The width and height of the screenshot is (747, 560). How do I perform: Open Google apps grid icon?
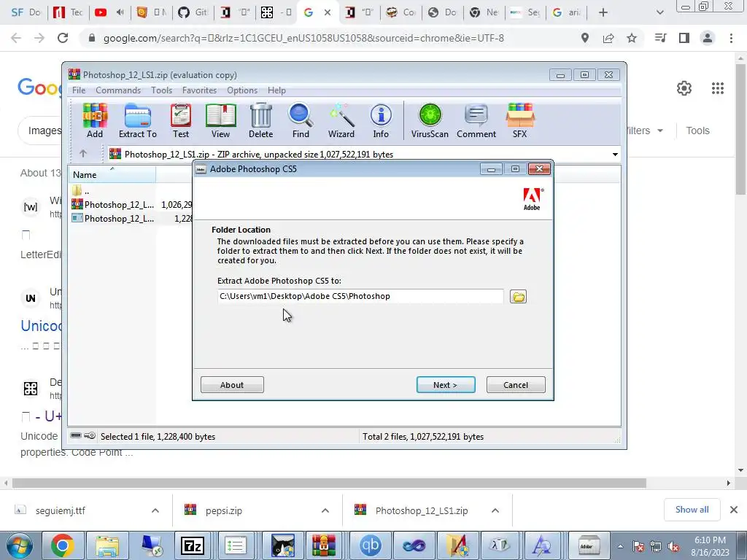(x=718, y=88)
